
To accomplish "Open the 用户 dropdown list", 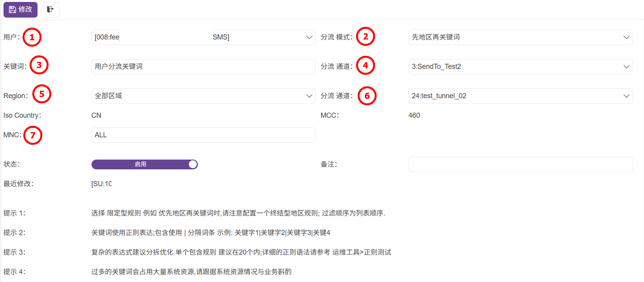I will [203, 37].
